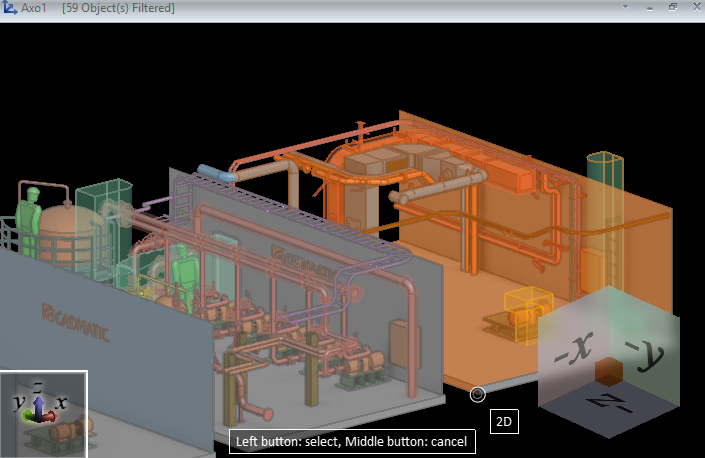
Task: Click the orange center cube in view cube
Action: tap(607, 372)
